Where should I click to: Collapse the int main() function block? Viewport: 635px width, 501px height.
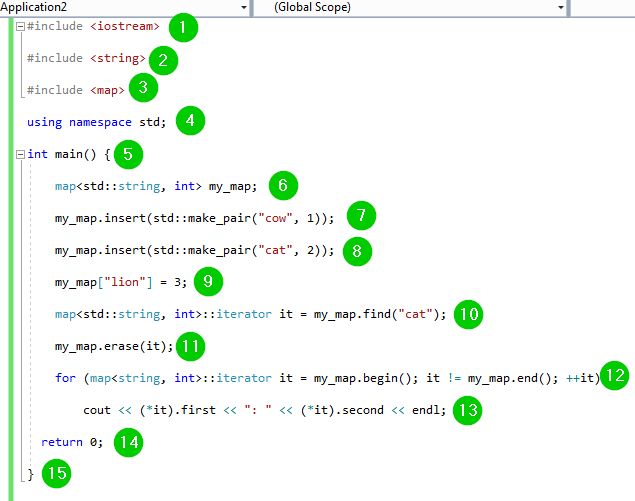point(20,154)
